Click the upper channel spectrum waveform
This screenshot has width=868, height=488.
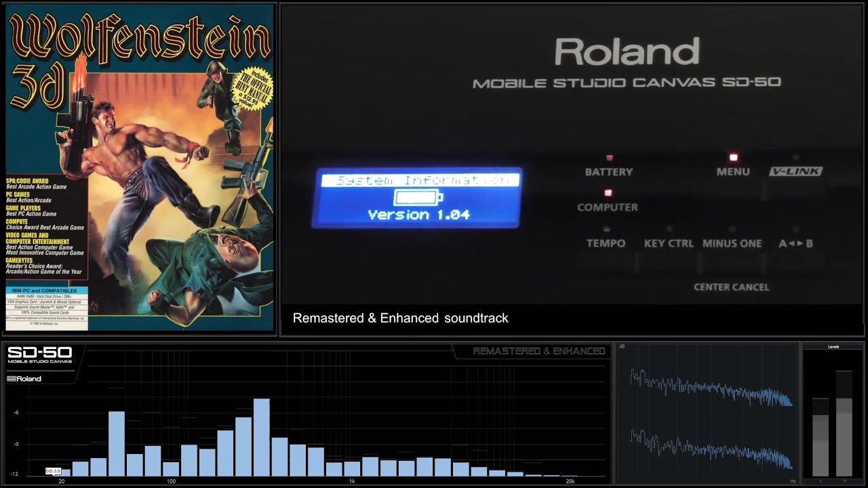coord(711,388)
